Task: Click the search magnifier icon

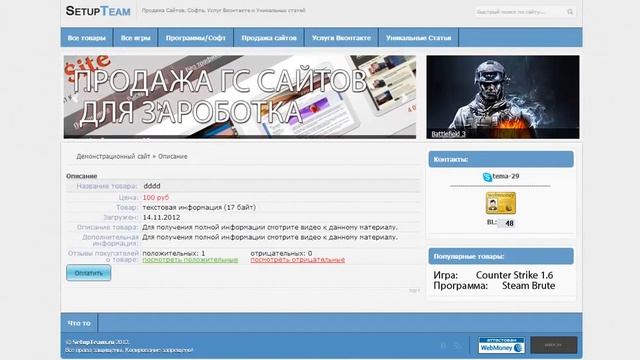Action: point(570,12)
